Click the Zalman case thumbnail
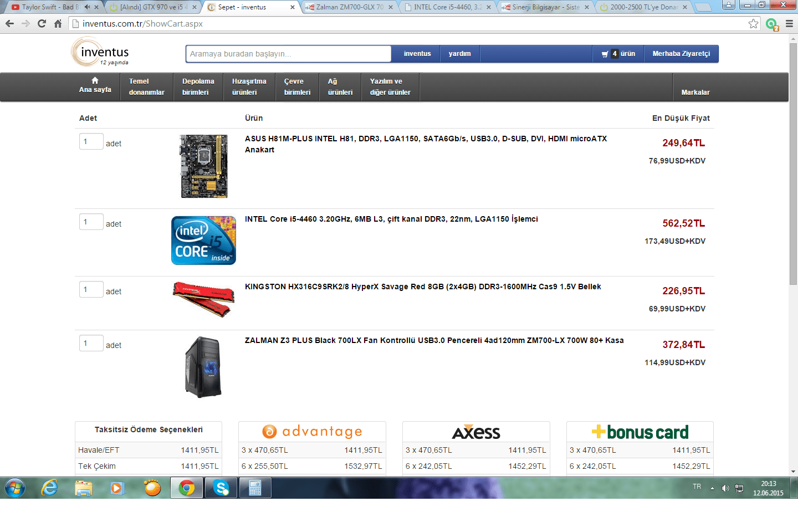The height and width of the screenshot is (532, 798). tap(203, 367)
